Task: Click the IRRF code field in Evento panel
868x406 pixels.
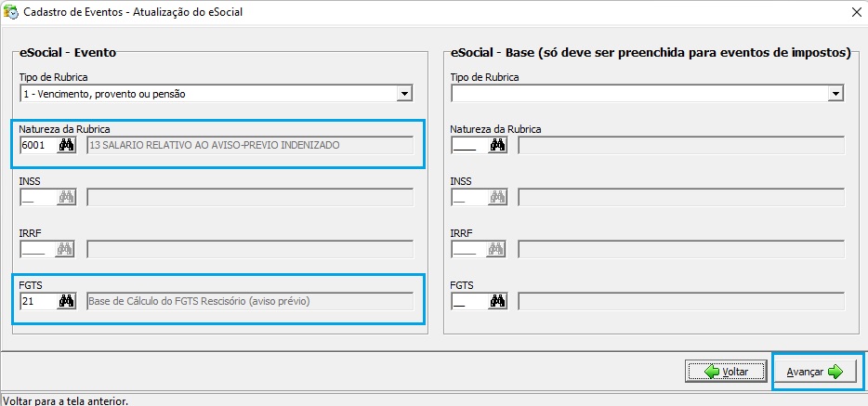Action: pos(38,250)
